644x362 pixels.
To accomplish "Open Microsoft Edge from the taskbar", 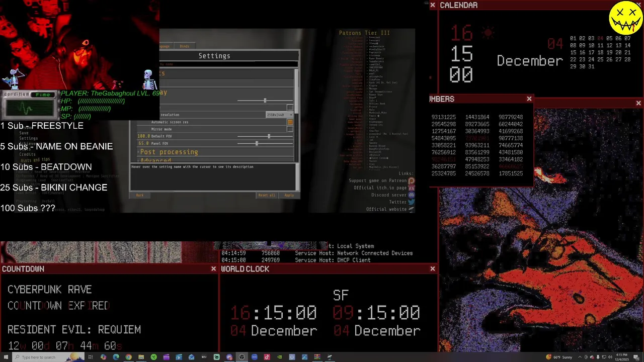I will [116, 357].
